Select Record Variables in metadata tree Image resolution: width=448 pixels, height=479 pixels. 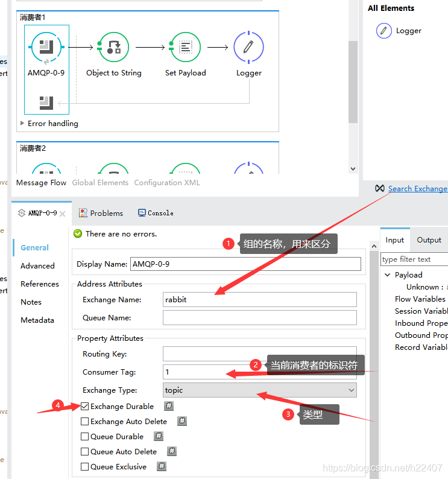coord(421,347)
